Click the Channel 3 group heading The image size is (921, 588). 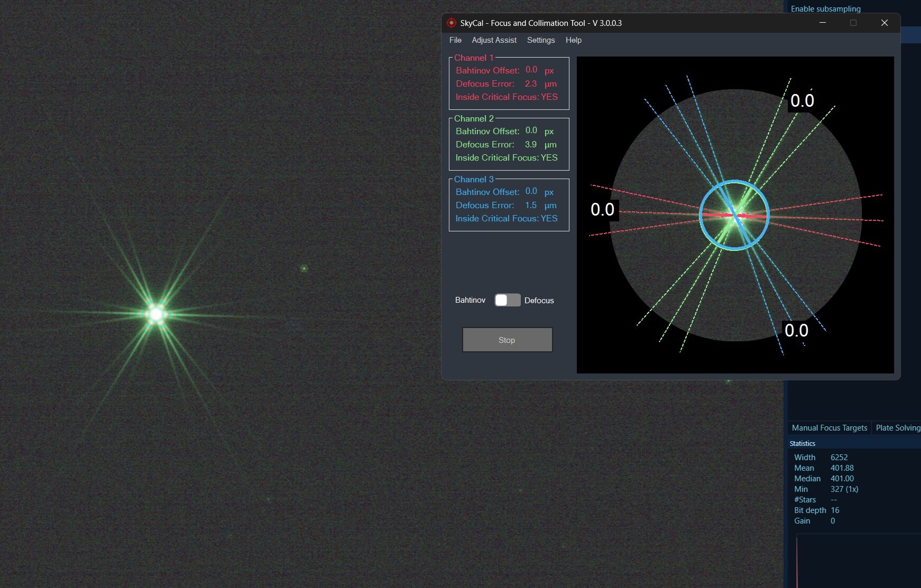(x=474, y=180)
